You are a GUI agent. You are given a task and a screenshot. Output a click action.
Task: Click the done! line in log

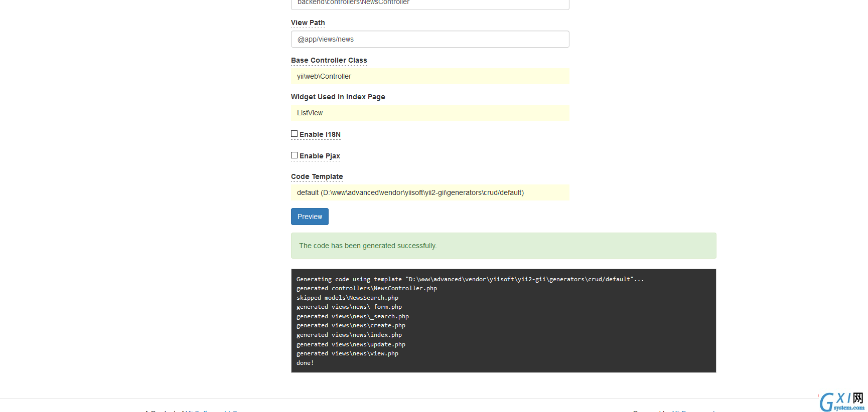(x=305, y=363)
